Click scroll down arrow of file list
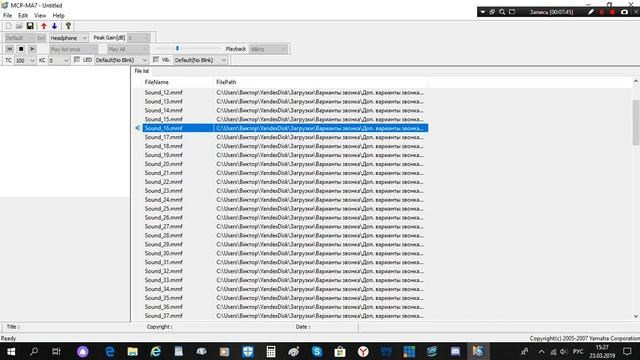Image resolution: width=640 pixels, height=360 pixels. [x=636, y=316]
